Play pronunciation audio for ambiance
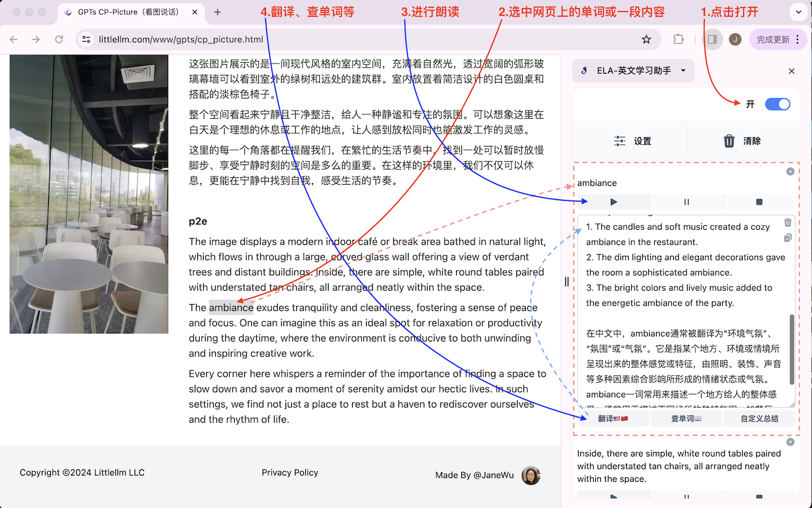Viewport: 812px width, 508px height. coord(613,201)
